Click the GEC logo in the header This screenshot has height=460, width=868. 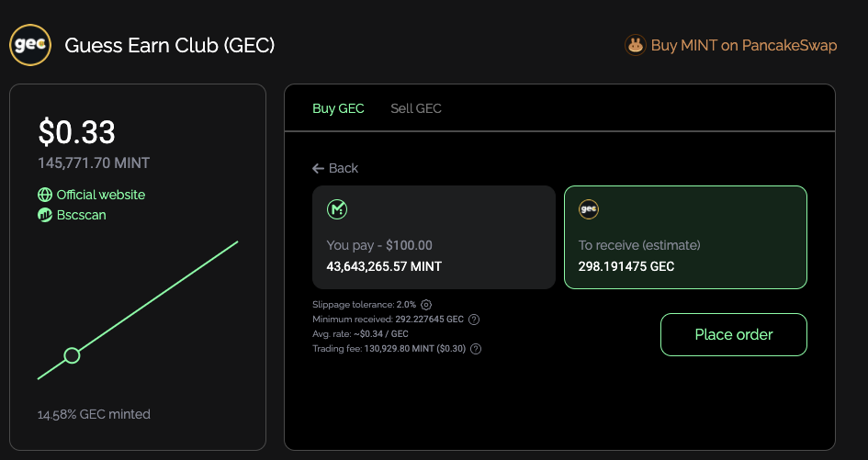[x=29, y=45]
